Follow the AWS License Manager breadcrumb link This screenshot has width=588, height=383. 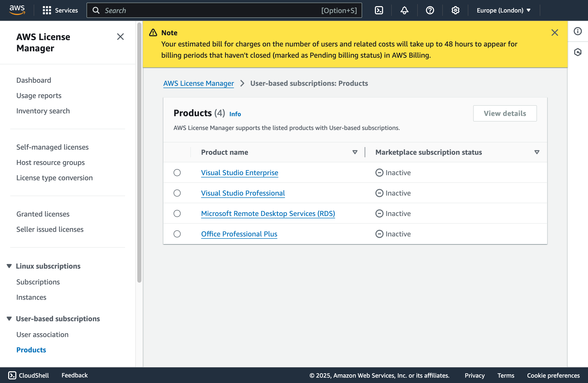click(x=199, y=83)
